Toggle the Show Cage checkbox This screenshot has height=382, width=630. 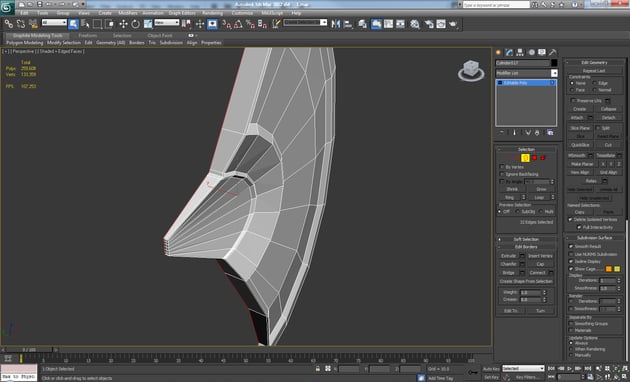coord(571,269)
